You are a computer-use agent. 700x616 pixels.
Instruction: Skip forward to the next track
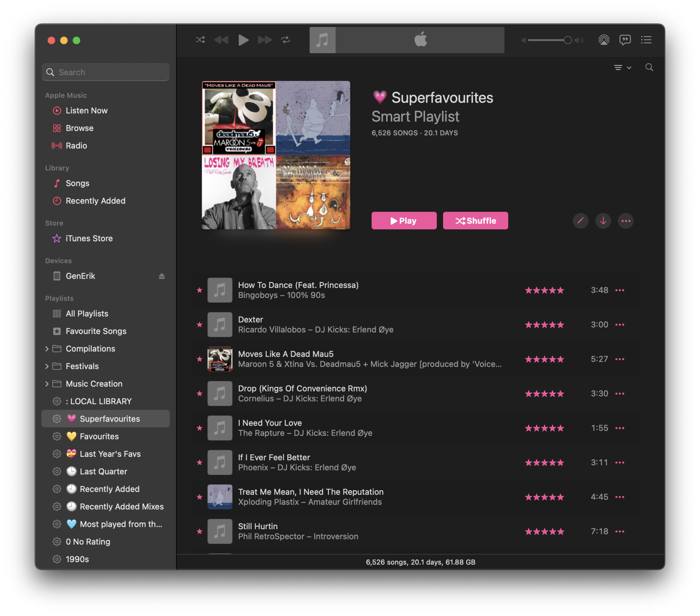coord(265,40)
